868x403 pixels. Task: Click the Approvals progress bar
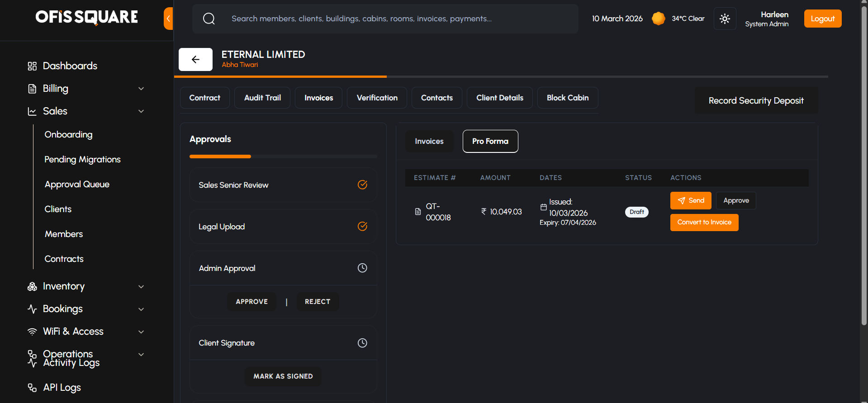point(283,156)
